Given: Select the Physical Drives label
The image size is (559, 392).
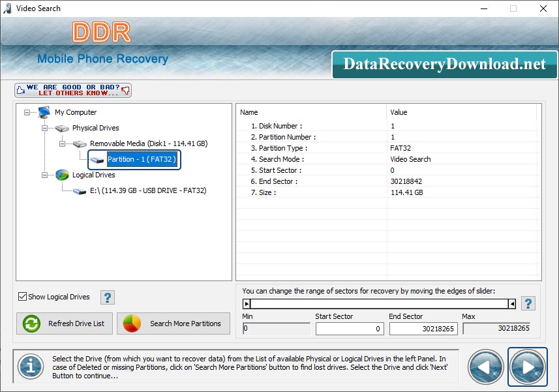Looking at the screenshot, I should click(x=95, y=128).
